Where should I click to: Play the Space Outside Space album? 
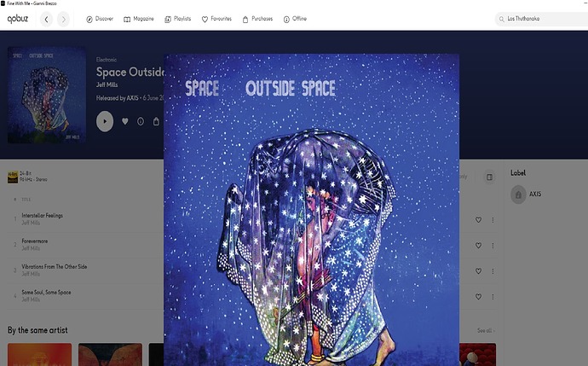click(x=105, y=121)
